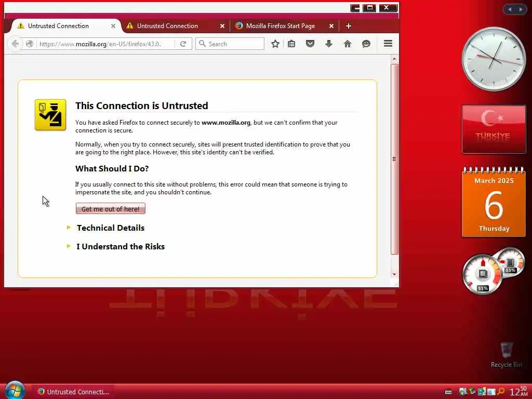
Task: Open the Recycle Bin on desktop
Action: 506,355
